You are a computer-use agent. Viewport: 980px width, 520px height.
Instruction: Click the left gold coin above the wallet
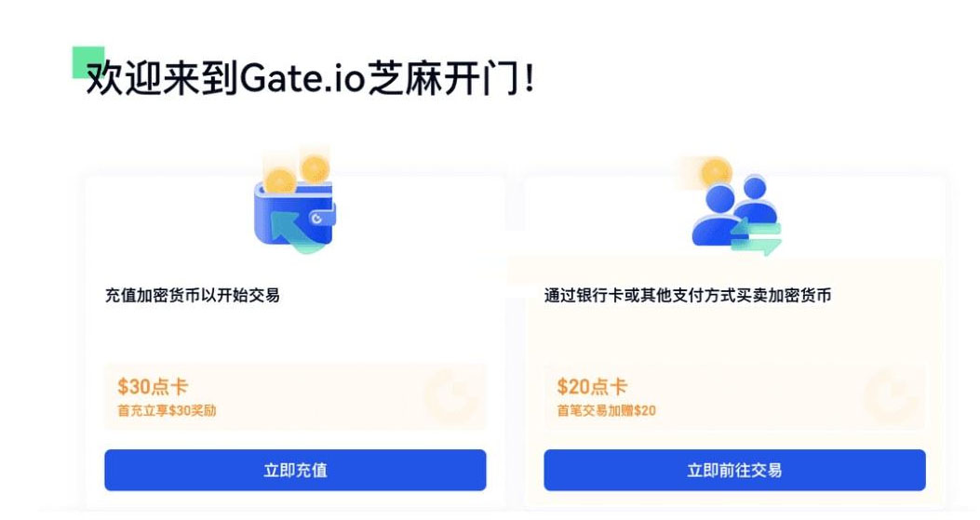[280, 182]
